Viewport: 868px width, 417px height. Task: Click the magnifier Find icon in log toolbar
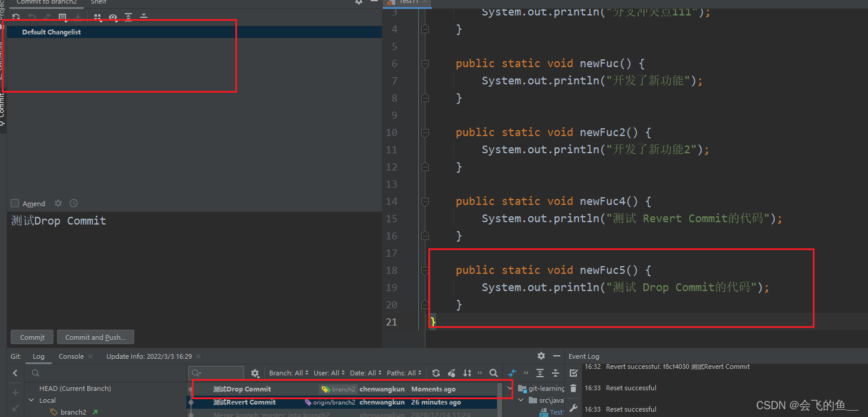(494, 373)
